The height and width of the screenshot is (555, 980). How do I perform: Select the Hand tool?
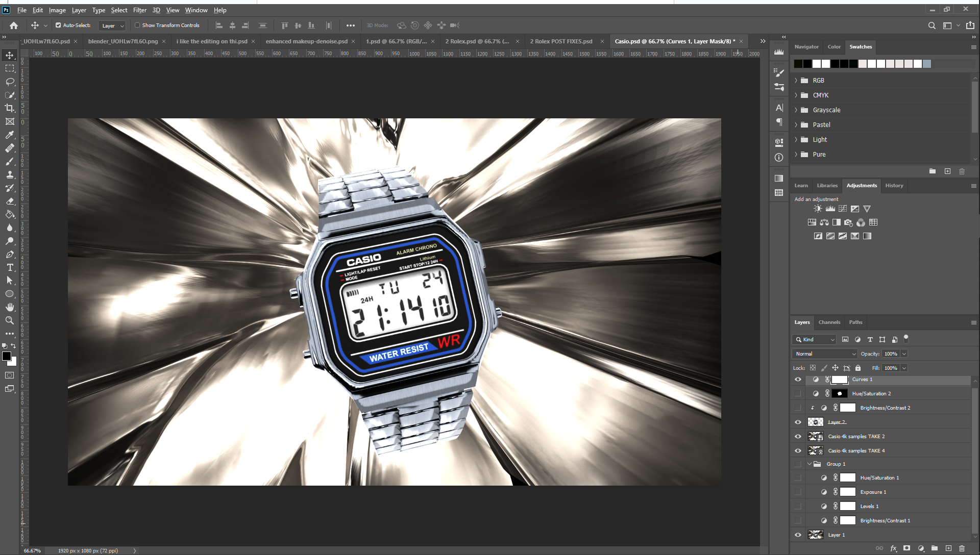(10, 307)
